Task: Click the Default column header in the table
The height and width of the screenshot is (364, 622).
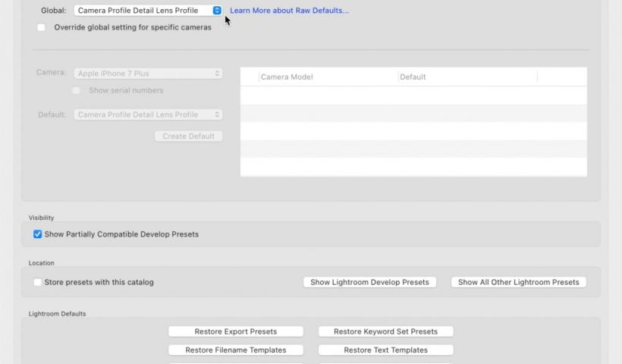Action: tap(466, 77)
